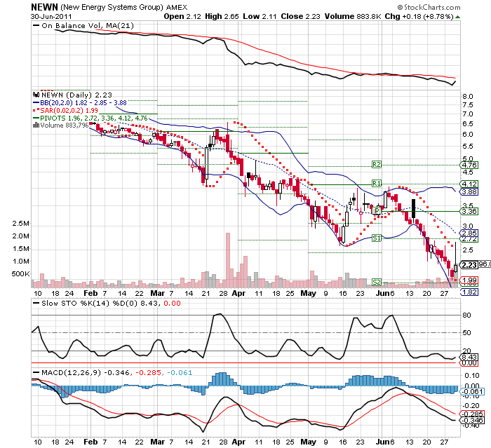
Task: Click the PIVOTS legend entry
Action: pos(90,118)
